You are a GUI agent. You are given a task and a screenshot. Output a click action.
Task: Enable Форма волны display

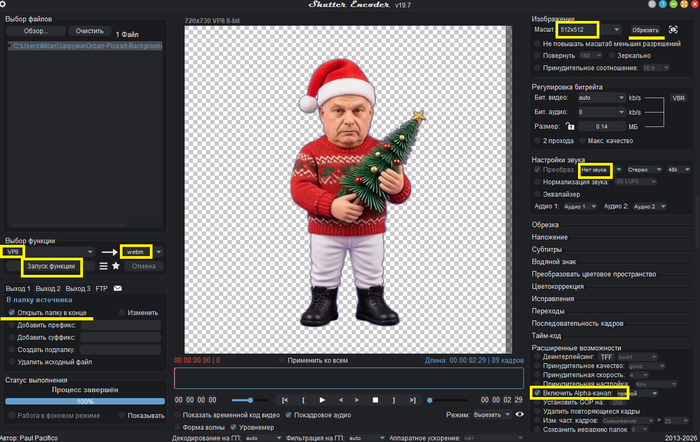[x=177, y=427]
